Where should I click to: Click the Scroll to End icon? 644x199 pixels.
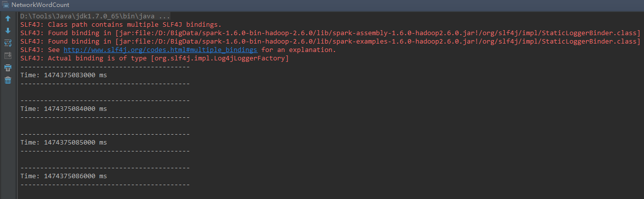8,55
